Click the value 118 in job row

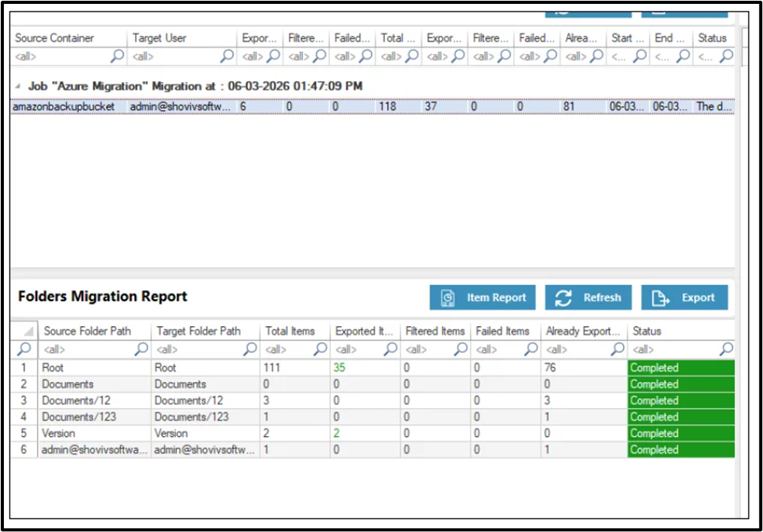pyautogui.click(x=388, y=106)
